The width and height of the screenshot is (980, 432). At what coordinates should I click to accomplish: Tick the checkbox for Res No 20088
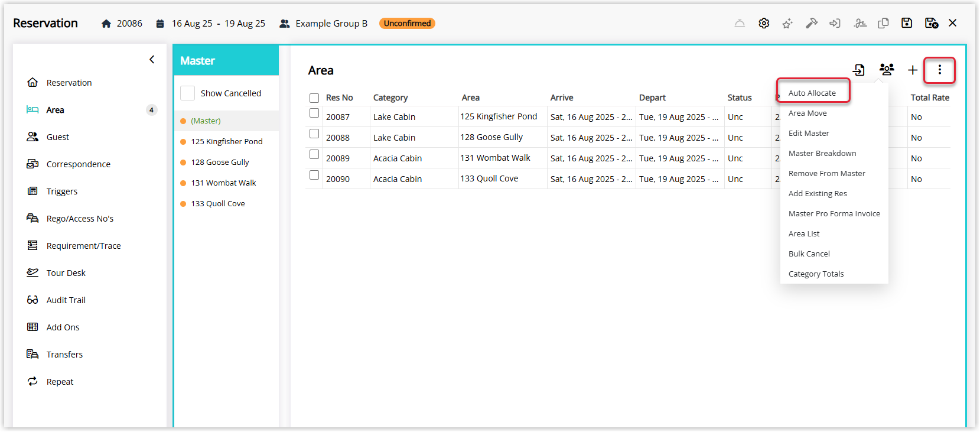[x=314, y=134]
